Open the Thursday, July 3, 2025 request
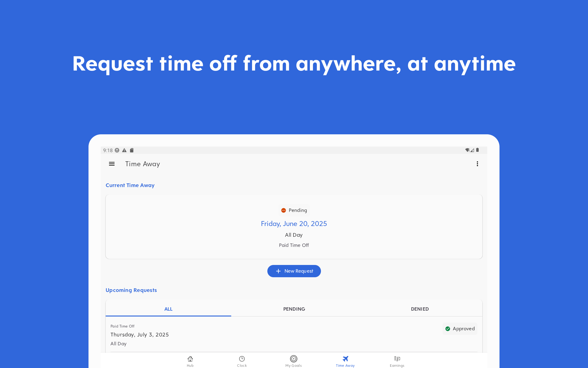Viewport: 588px width, 368px height. 140,335
